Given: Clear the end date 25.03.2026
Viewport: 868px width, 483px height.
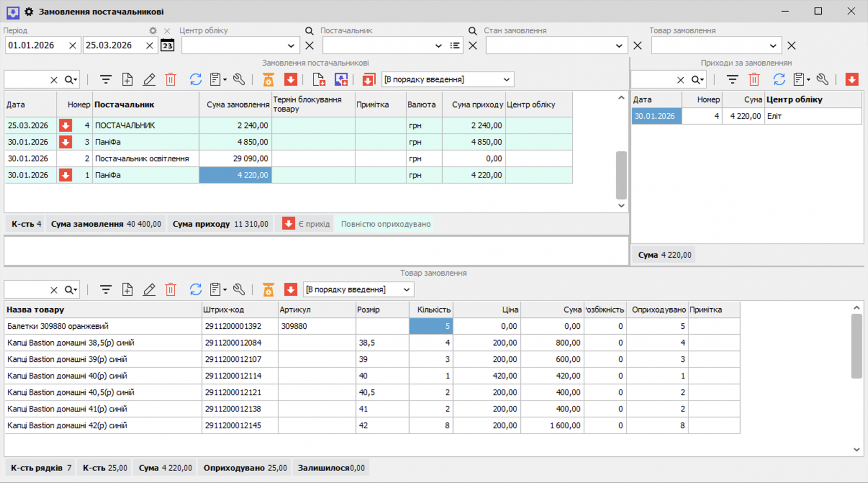Looking at the screenshot, I should [150, 46].
